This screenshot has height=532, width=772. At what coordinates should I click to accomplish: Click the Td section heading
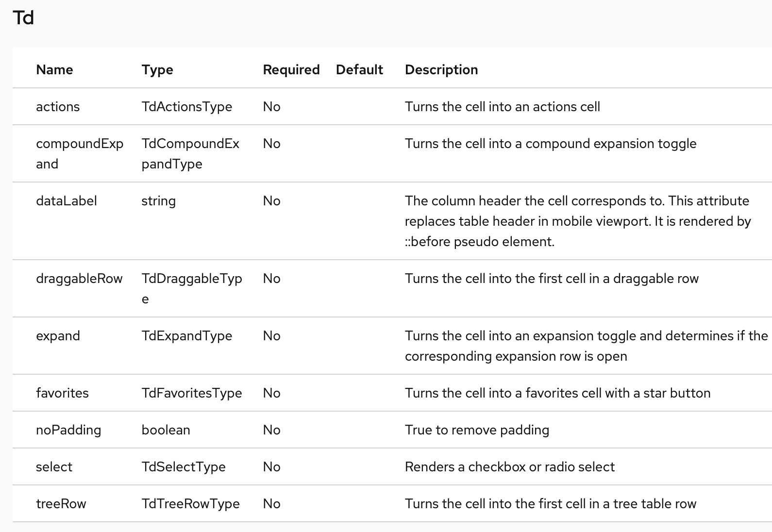[23, 18]
